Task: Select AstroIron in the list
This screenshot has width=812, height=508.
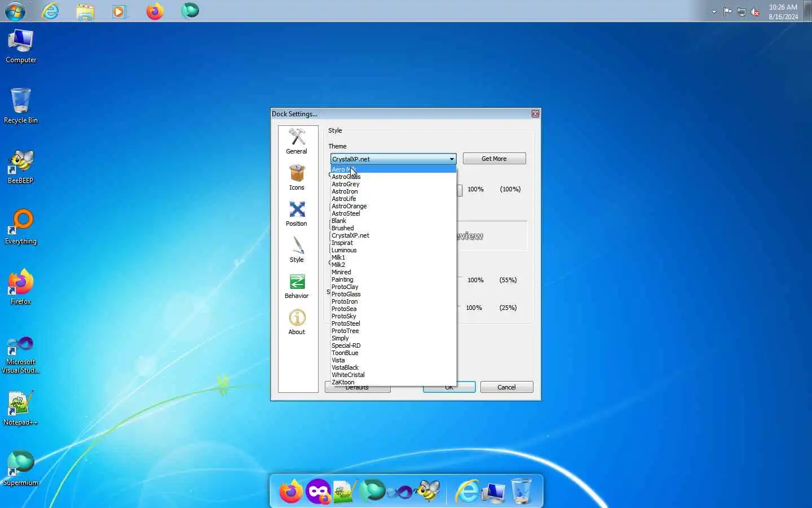Action: pyautogui.click(x=393, y=191)
